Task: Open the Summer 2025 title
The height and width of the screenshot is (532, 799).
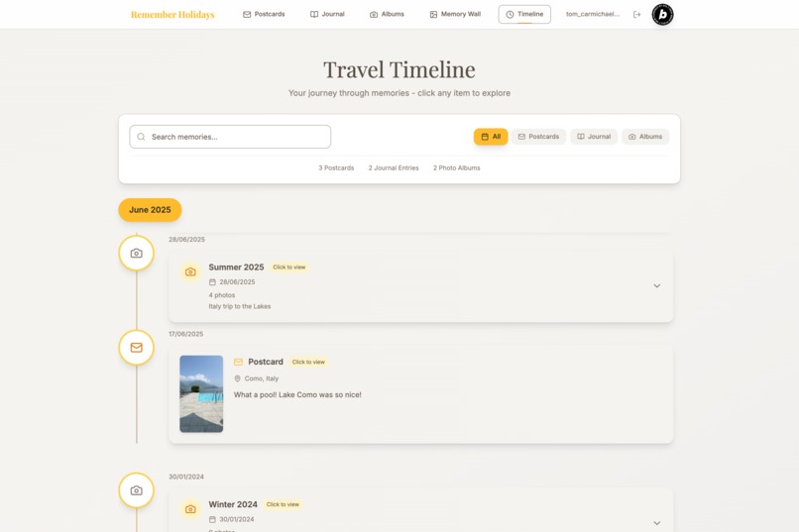Action: (x=237, y=267)
